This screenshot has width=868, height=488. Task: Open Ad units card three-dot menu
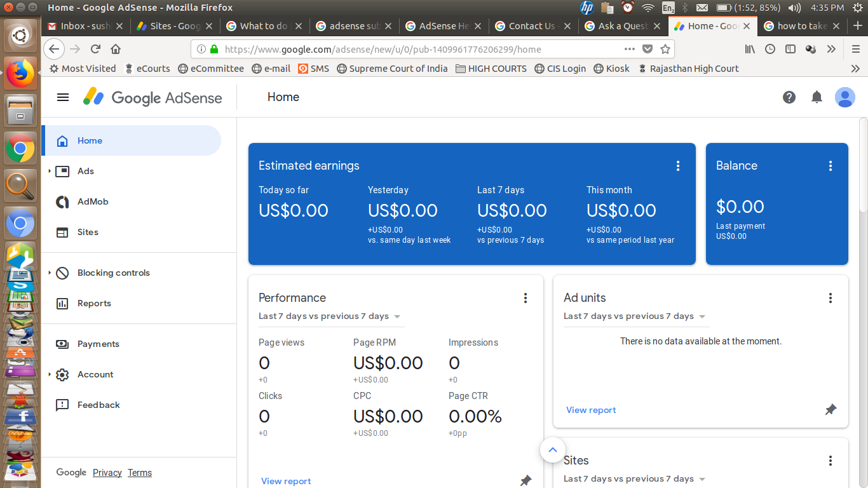(x=831, y=298)
